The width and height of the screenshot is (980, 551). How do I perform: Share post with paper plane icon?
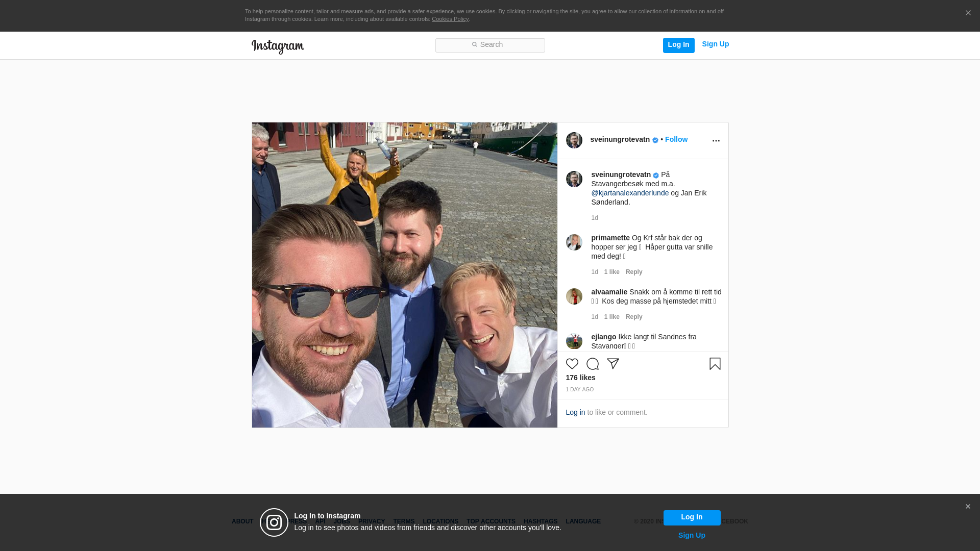pos(612,364)
